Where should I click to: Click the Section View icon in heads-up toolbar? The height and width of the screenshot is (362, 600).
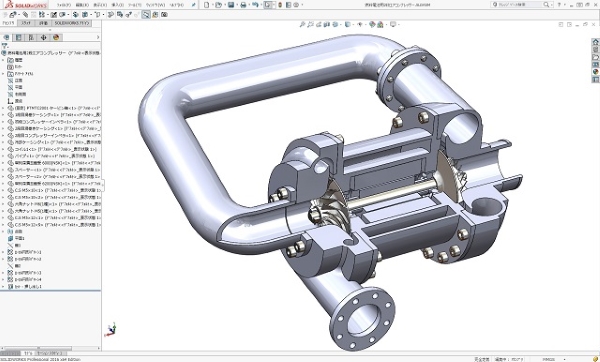327,24
